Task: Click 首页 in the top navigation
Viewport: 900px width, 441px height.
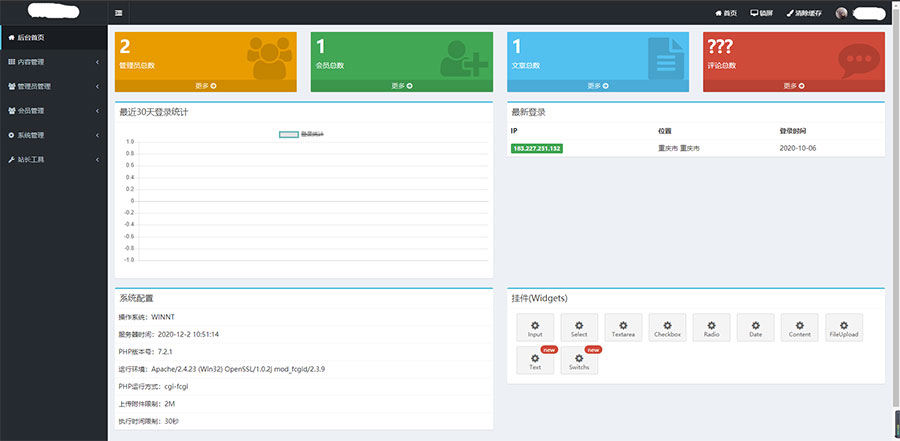Action: 725,13
